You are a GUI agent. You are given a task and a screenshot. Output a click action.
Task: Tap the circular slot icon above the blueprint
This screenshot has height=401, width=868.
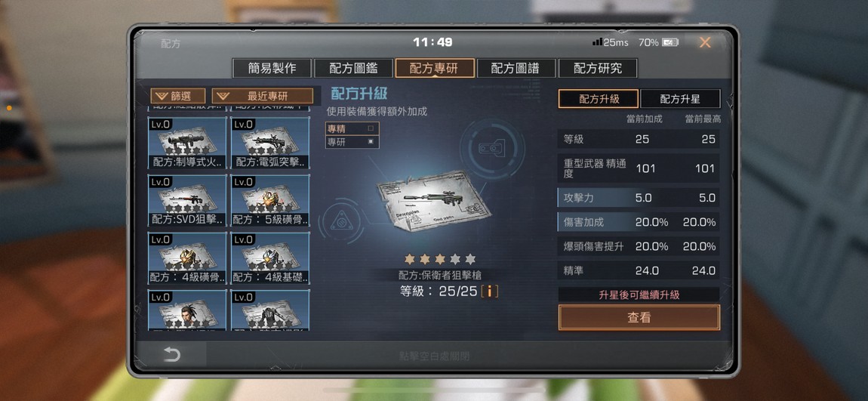tap(493, 149)
